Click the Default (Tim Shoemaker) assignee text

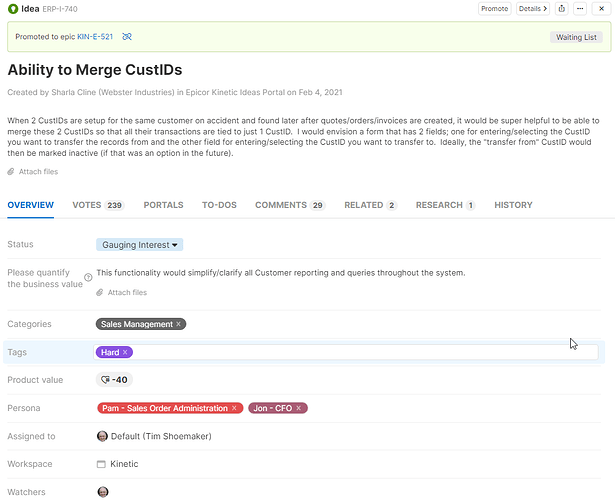pos(161,436)
